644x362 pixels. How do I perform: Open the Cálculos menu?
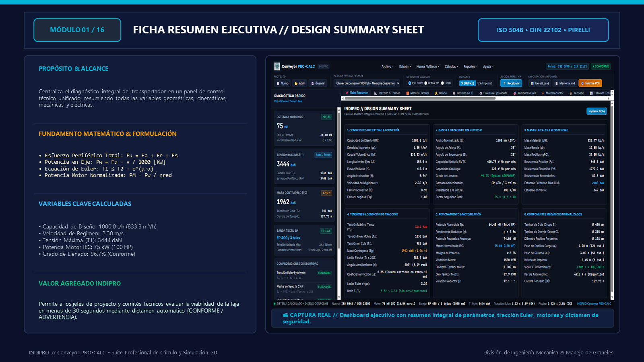coord(451,66)
